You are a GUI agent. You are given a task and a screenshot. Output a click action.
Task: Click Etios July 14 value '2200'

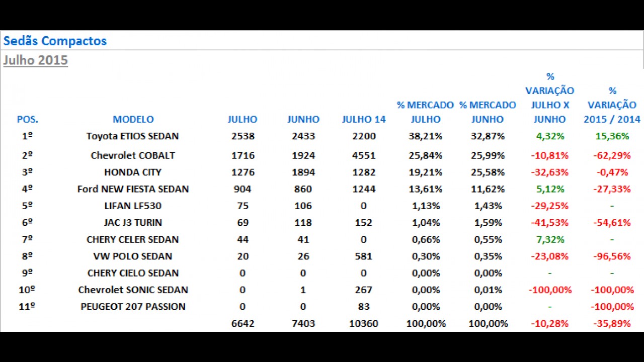coord(364,136)
